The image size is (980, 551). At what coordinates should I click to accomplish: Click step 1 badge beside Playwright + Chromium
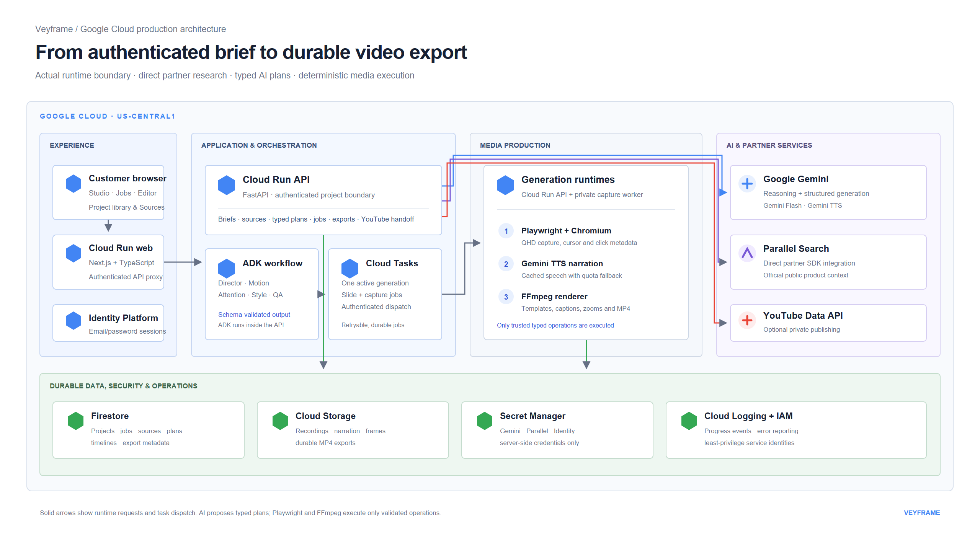click(506, 231)
